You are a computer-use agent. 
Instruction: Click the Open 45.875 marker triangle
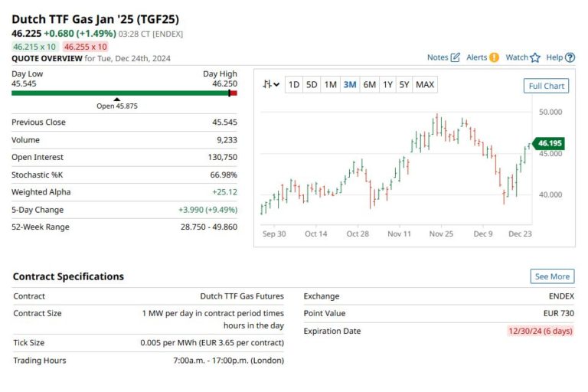(116, 100)
